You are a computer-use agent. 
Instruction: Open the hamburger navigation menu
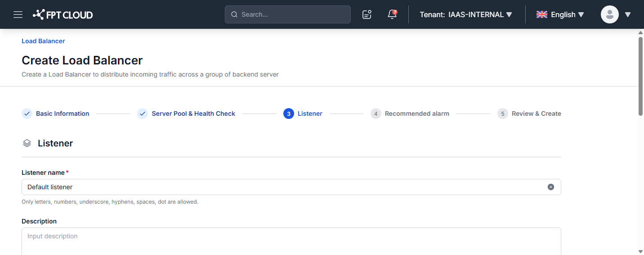click(x=18, y=14)
